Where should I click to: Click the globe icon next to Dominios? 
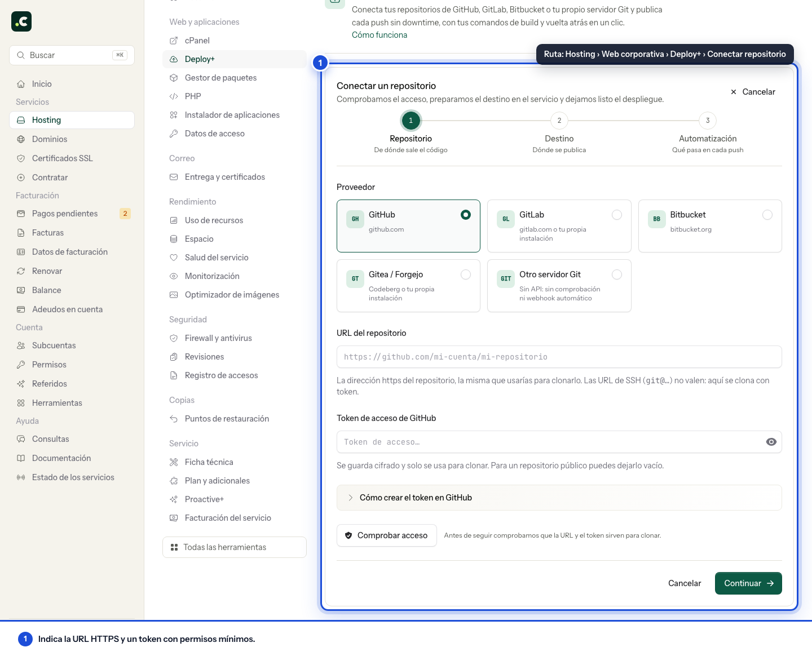(21, 139)
